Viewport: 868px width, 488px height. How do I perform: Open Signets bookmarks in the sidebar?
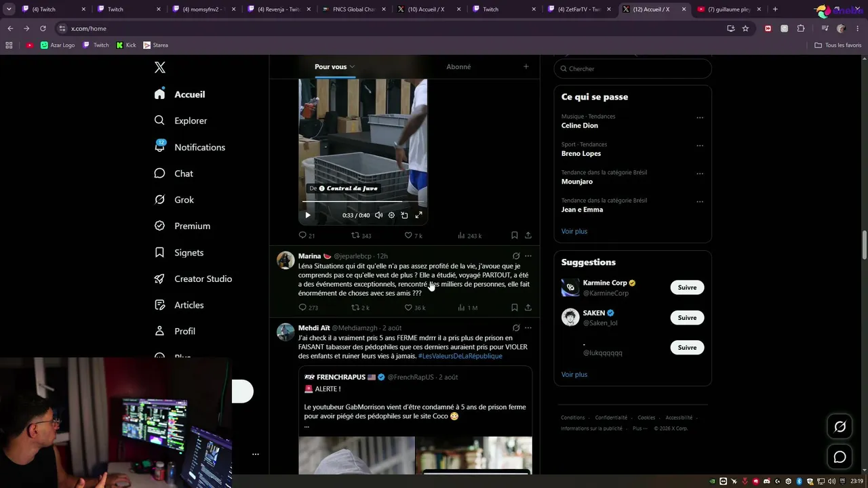[x=178, y=252]
